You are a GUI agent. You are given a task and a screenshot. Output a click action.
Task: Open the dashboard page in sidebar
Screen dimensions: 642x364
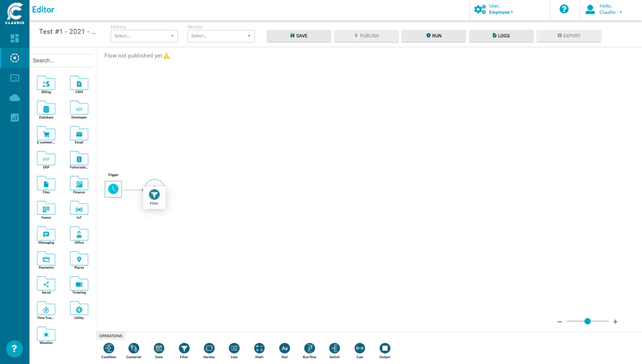[x=15, y=38]
